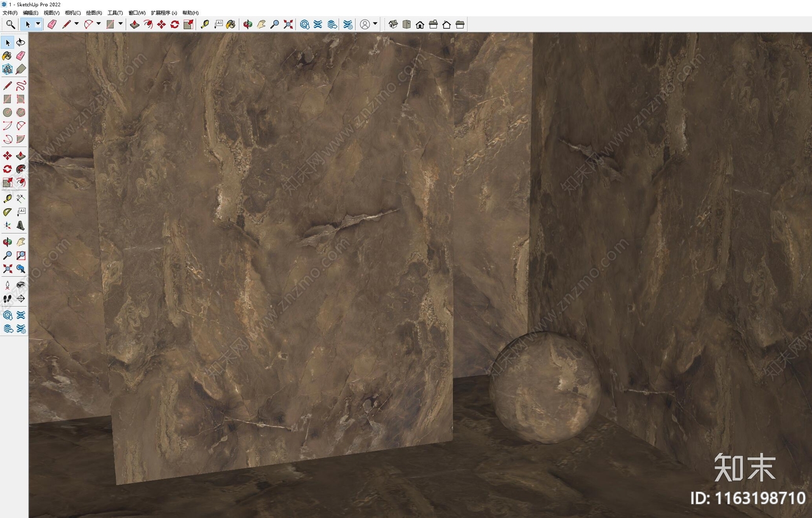This screenshot has width=812, height=518.
Task: Activate Orbit in the side palette
Action: coord(7,242)
